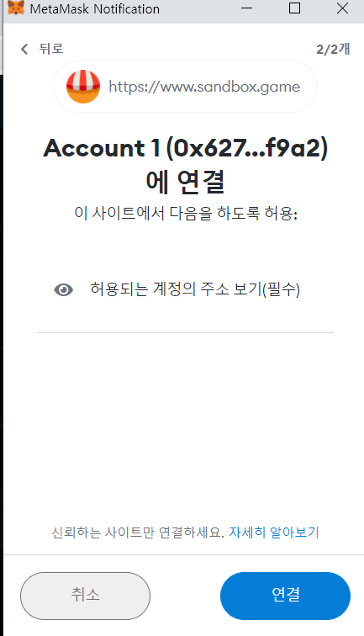Close the MetaMask Notification window
This screenshot has height=636, width=364.
pos(342,8)
